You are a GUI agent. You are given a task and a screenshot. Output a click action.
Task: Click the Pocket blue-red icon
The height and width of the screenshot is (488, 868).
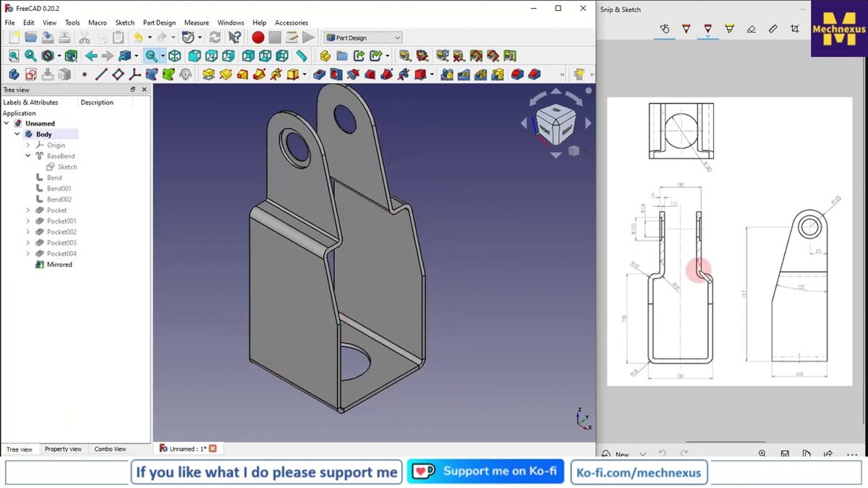click(x=319, y=74)
